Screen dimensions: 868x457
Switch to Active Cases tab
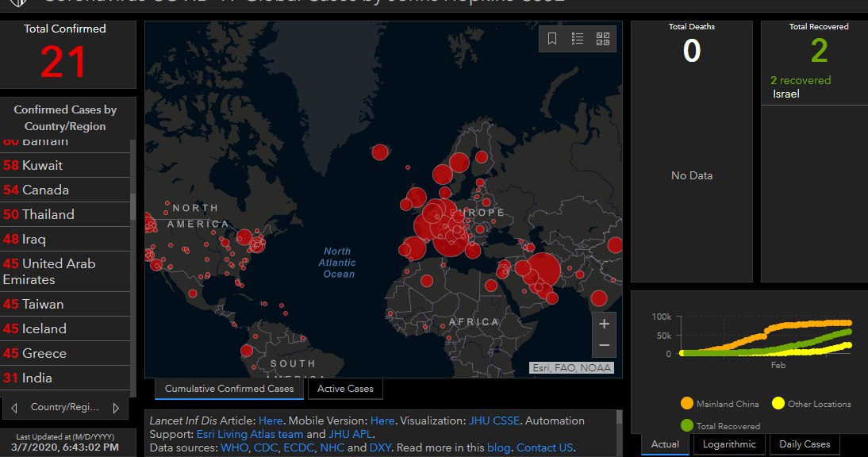(x=345, y=389)
